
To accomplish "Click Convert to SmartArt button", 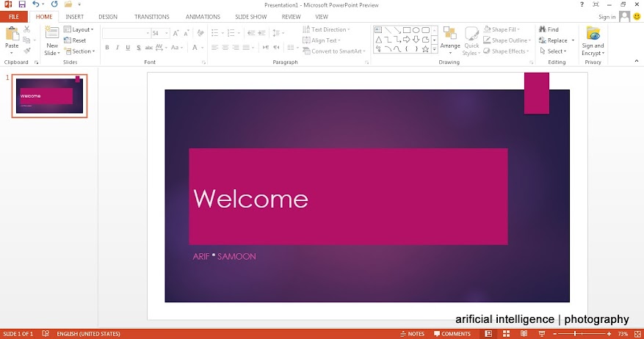I will [x=334, y=51].
